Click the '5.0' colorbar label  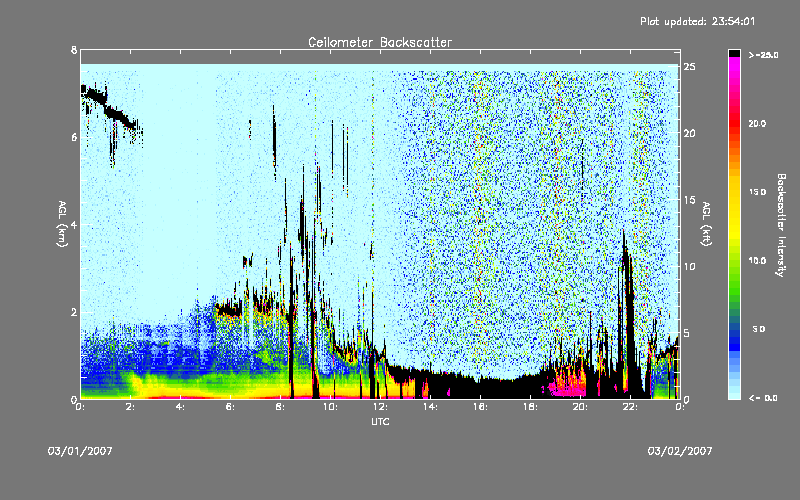[759, 330]
